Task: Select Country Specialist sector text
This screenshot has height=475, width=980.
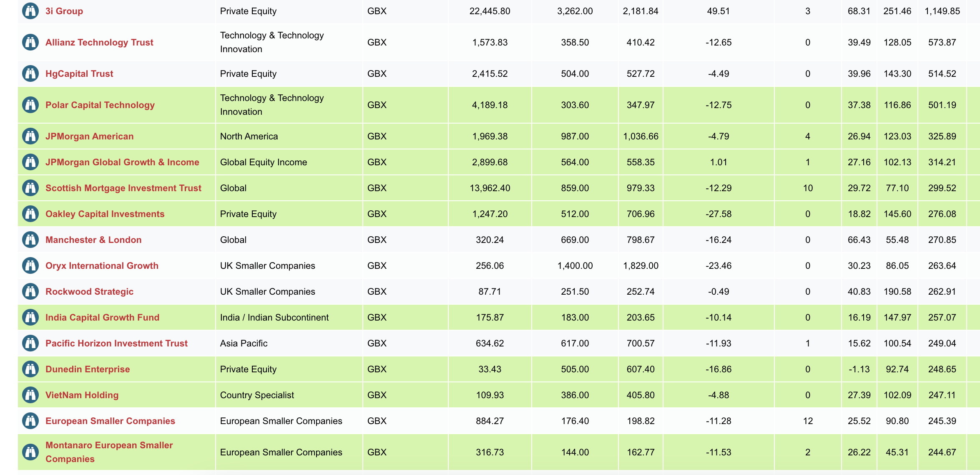Action: pos(257,395)
